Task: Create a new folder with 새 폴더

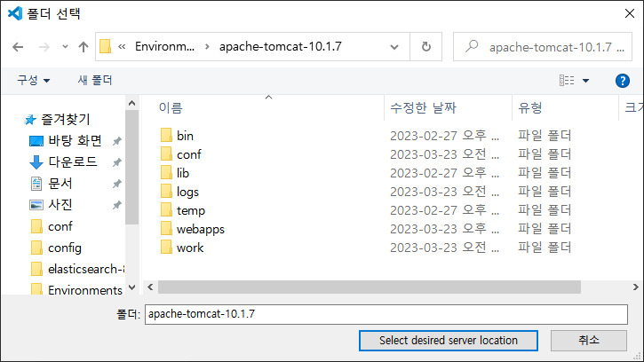Action: pos(95,80)
